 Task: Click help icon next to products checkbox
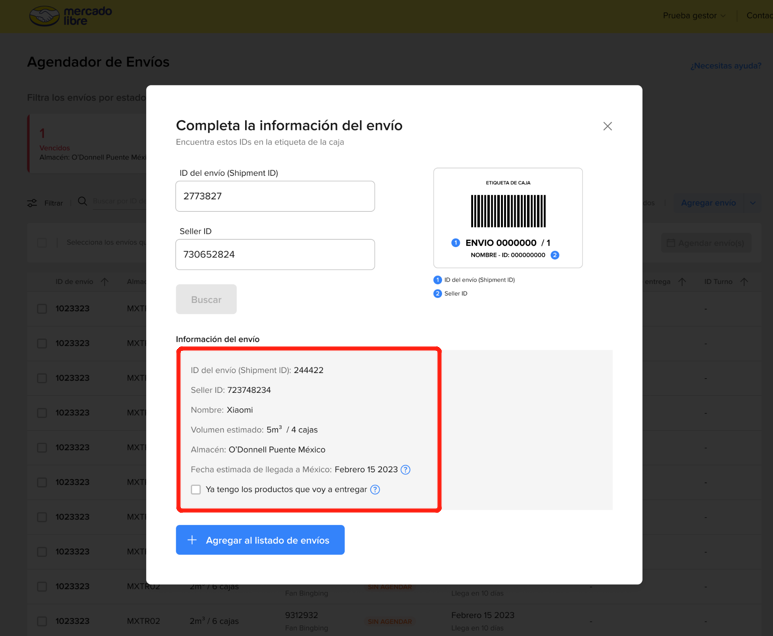(375, 490)
